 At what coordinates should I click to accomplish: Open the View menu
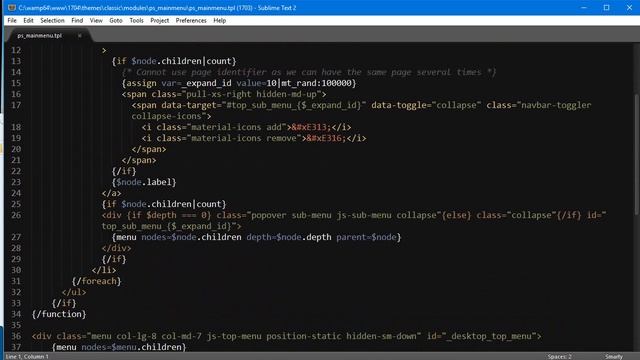(x=96, y=20)
